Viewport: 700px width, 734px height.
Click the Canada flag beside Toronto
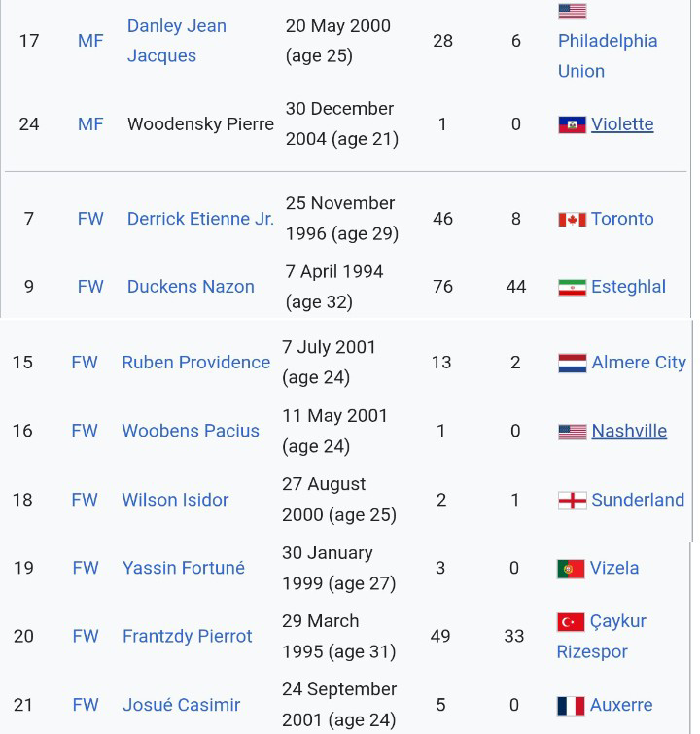(x=572, y=219)
